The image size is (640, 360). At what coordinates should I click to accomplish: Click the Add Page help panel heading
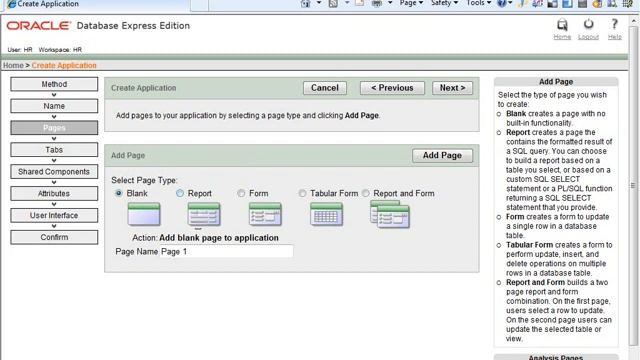(556, 82)
